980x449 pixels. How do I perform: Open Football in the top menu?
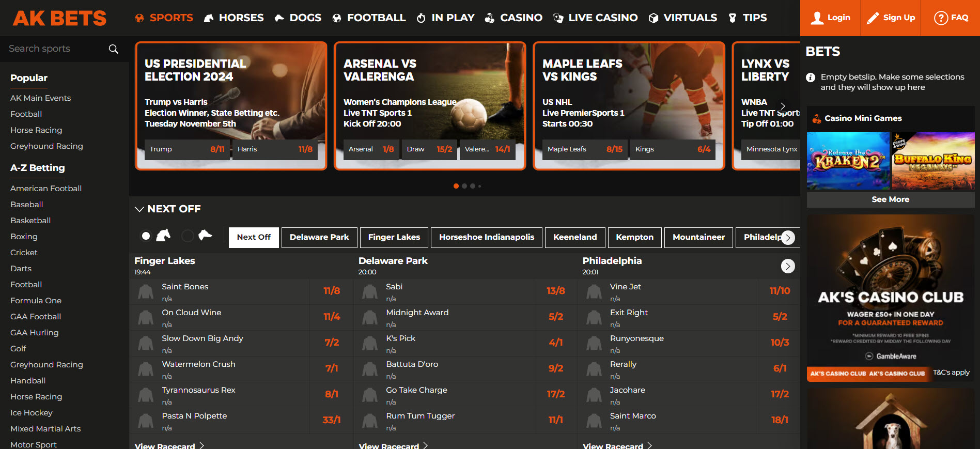click(369, 18)
